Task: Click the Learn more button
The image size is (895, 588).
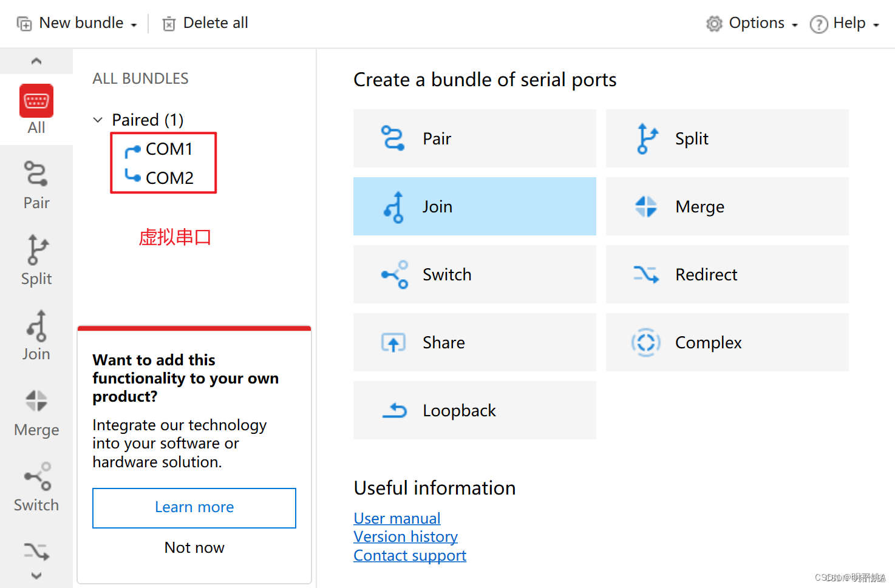Action: click(x=194, y=507)
